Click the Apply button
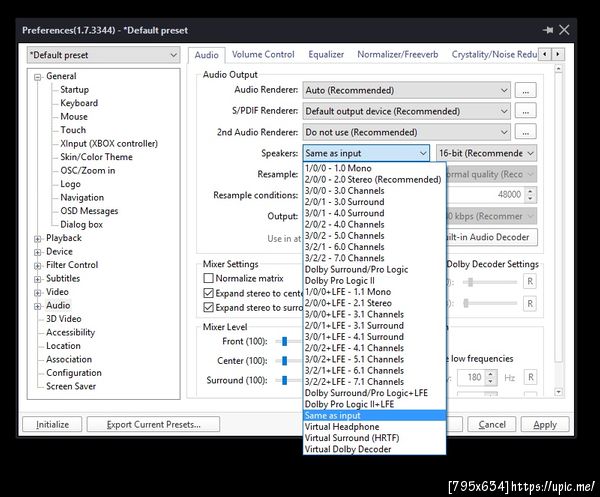The image size is (600, 497). 545,424
